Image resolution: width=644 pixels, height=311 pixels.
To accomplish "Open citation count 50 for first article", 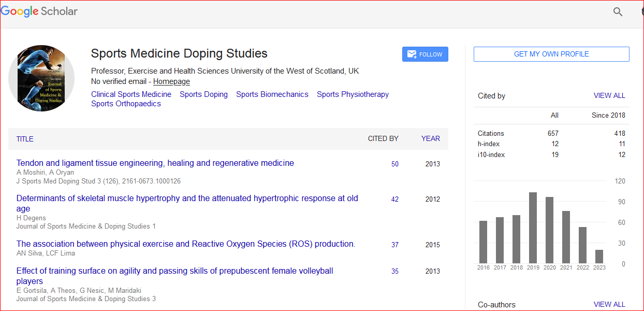I will click(395, 164).
